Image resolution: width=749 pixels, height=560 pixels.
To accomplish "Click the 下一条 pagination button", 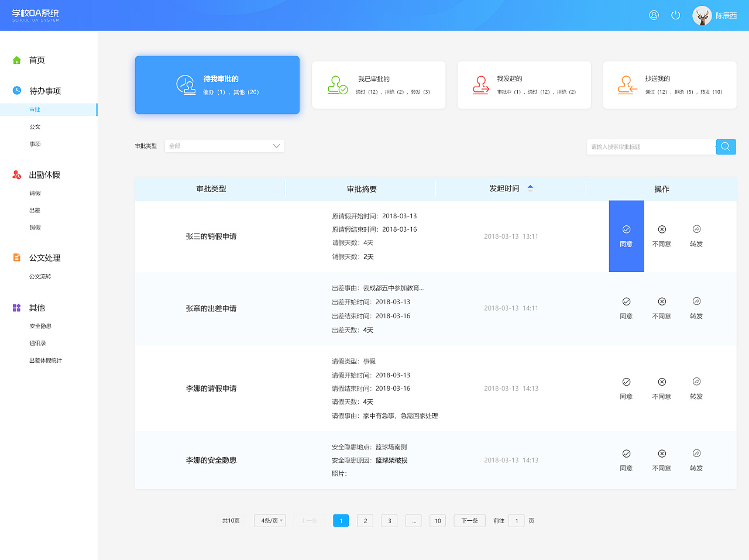I will (469, 520).
